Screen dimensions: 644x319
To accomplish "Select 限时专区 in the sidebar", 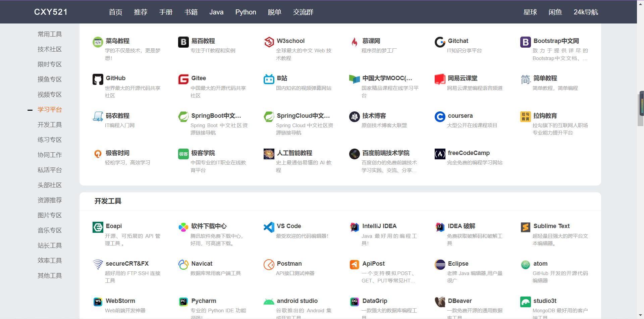I will click(50, 64).
